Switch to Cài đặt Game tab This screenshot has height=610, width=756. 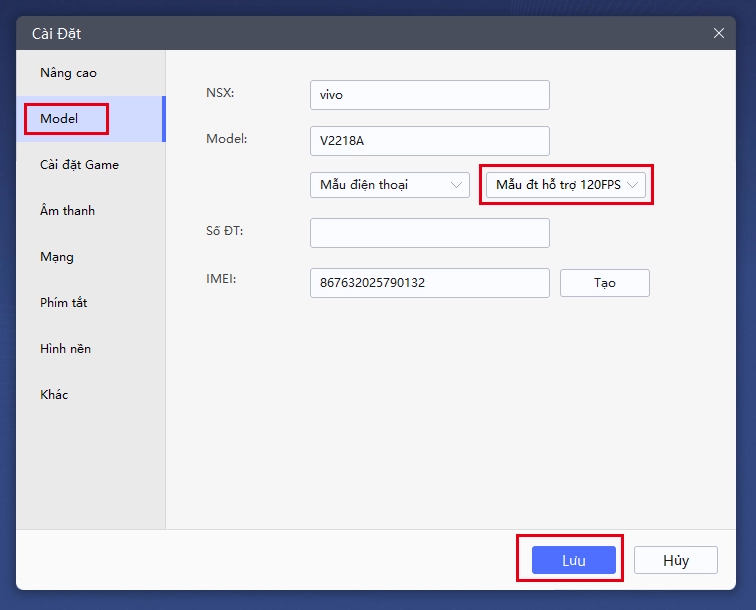pos(79,165)
